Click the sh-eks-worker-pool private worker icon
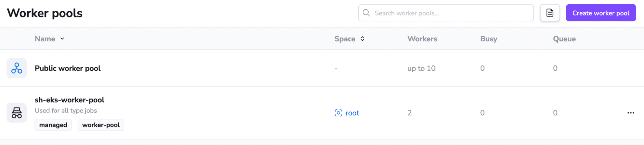Viewport: 644px width, 145px height. [17, 113]
